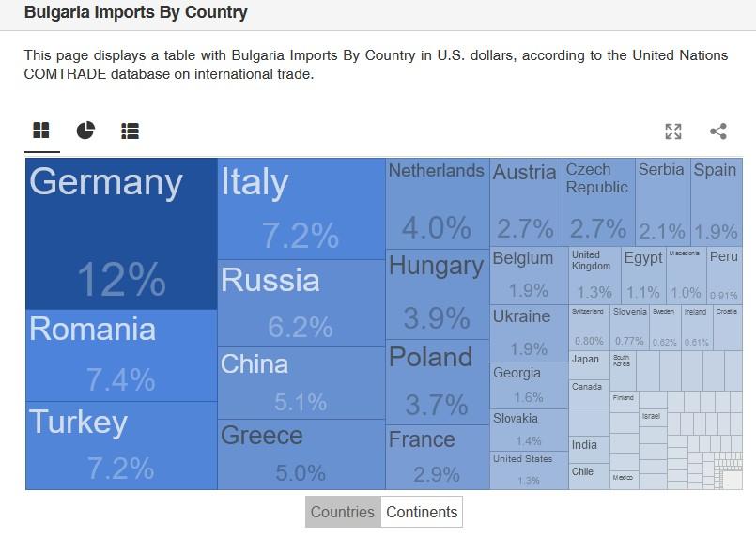Click the Poland 3.7% tile
756x554 pixels.
pos(438,382)
